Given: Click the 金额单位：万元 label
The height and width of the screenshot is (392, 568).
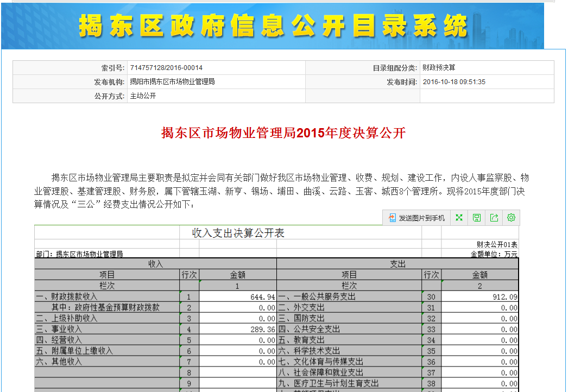Looking at the screenshot, I should tap(494, 254).
